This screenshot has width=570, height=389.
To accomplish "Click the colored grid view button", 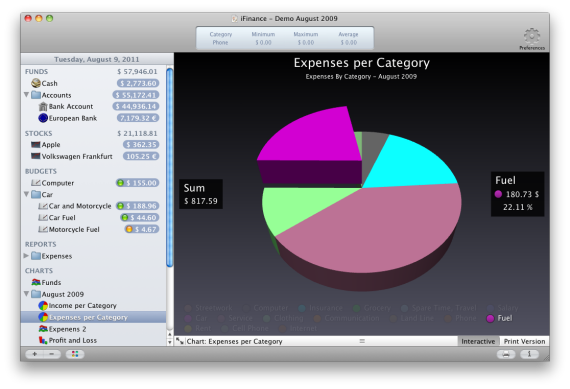I will 75,354.
